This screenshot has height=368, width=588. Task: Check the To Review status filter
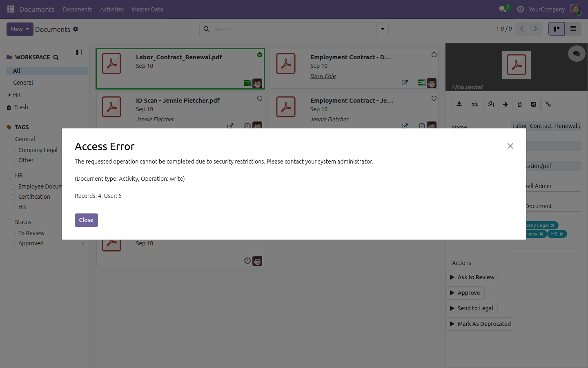point(13,233)
